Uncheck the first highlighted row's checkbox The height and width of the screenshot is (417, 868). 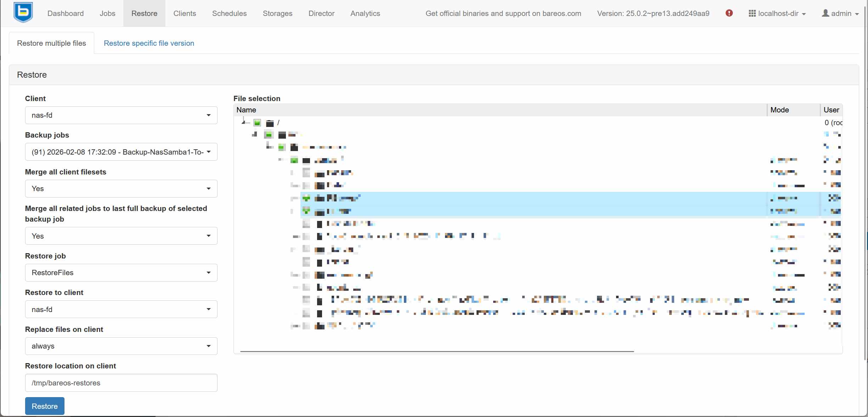(x=306, y=198)
